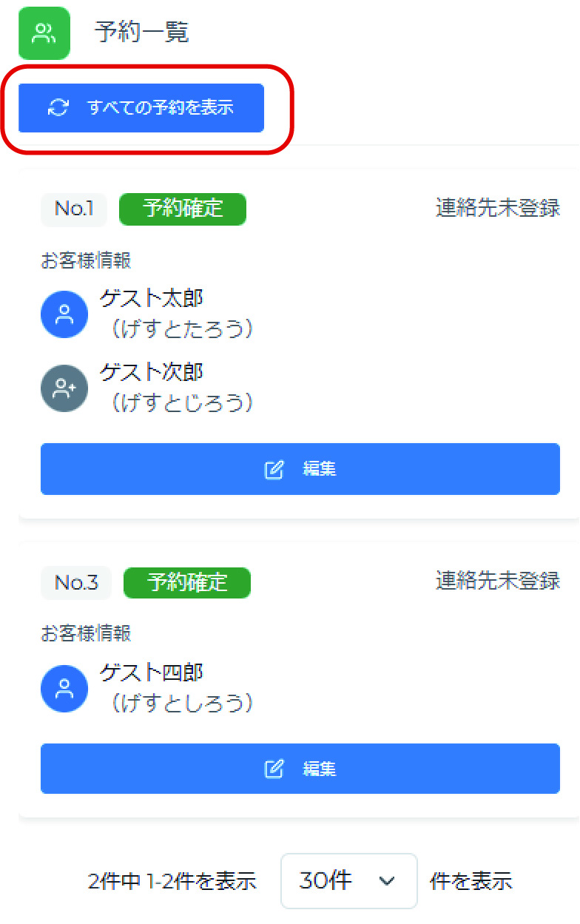Select ゲスト太郎's blue user avatar icon
Screen dimensions: 580x924
64,314
